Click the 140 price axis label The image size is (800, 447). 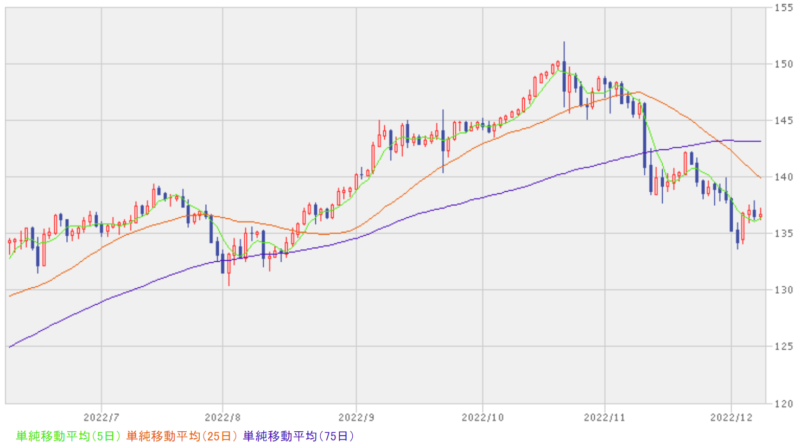point(783,178)
